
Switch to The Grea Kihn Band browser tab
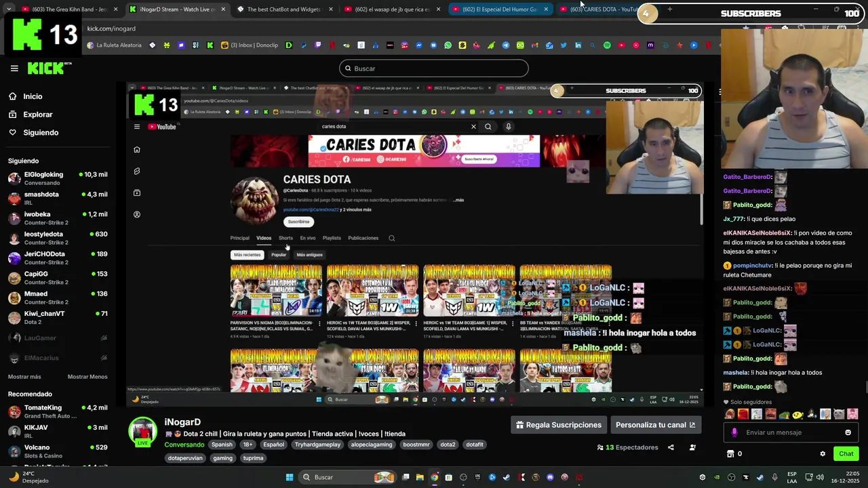[71, 9]
